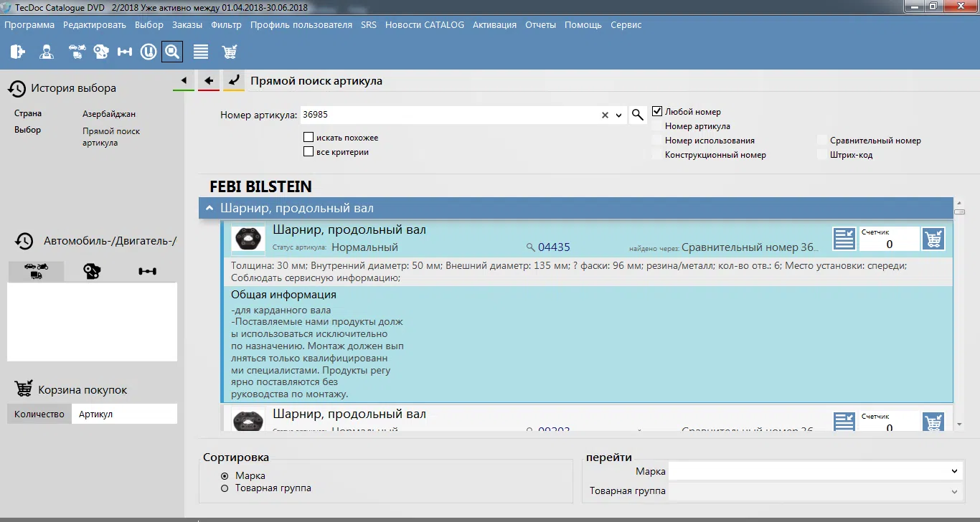Open the Заказы menu
This screenshot has width=980, height=522.
click(188, 24)
